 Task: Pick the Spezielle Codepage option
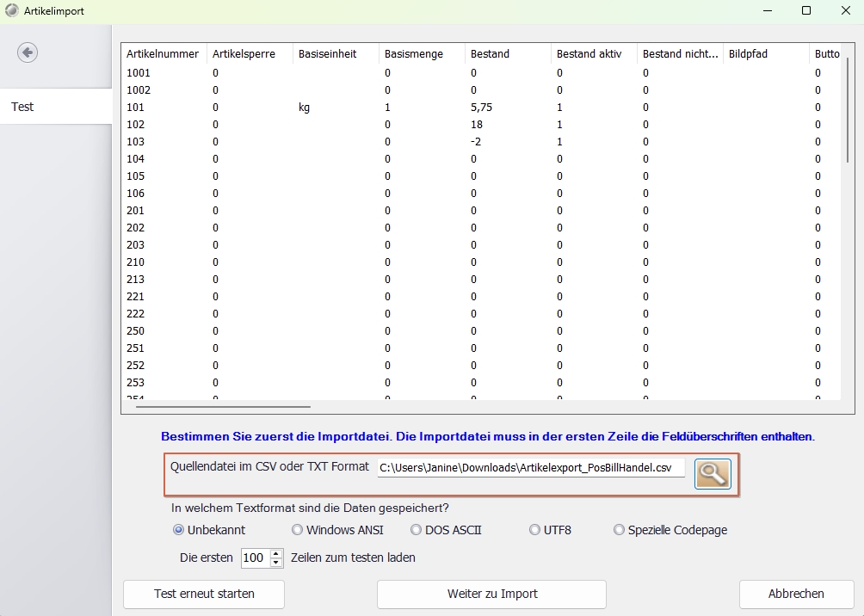click(619, 530)
